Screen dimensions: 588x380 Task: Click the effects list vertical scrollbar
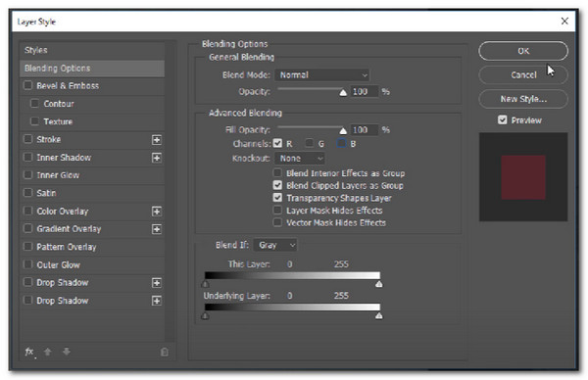click(171, 191)
